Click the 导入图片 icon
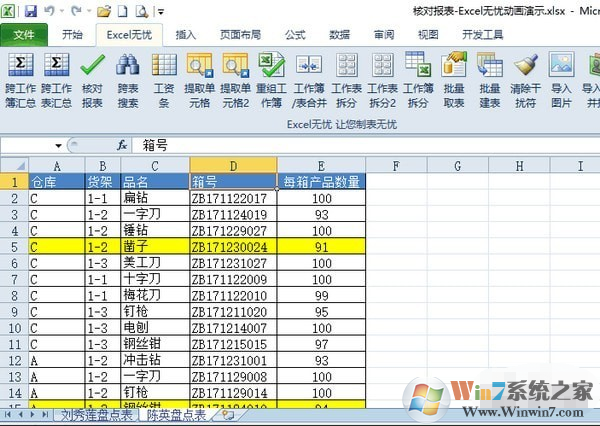The width and height of the screenshot is (600, 426). (x=561, y=68)
